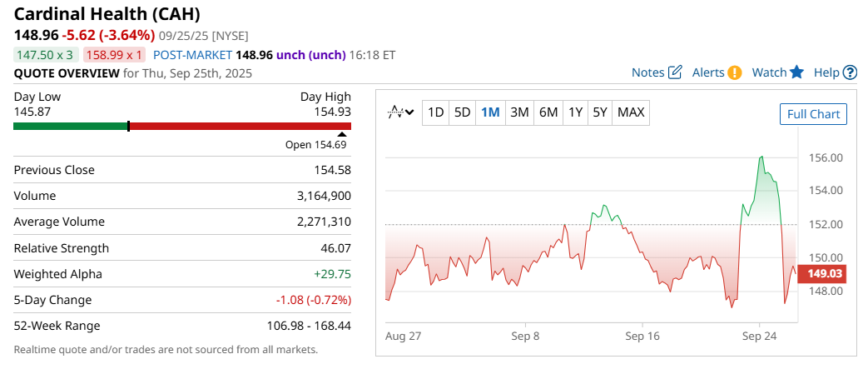Switch chart to 5D period
The height and width of the screenshot is (369, 868).
pyautogui.click(x=463, y=112)
